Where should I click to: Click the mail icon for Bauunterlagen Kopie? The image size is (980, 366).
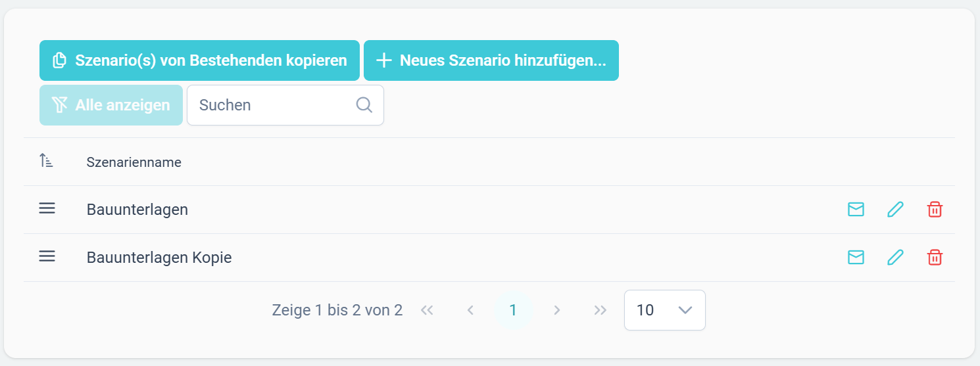(856, 258)
